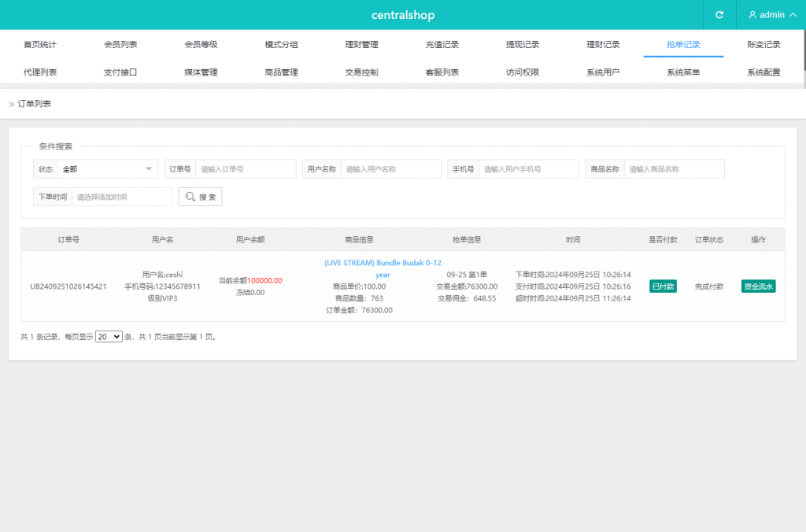The image size is (806, 532).
Task: Select the 抢单记录 active tab
Action: [x=682, y=45]
